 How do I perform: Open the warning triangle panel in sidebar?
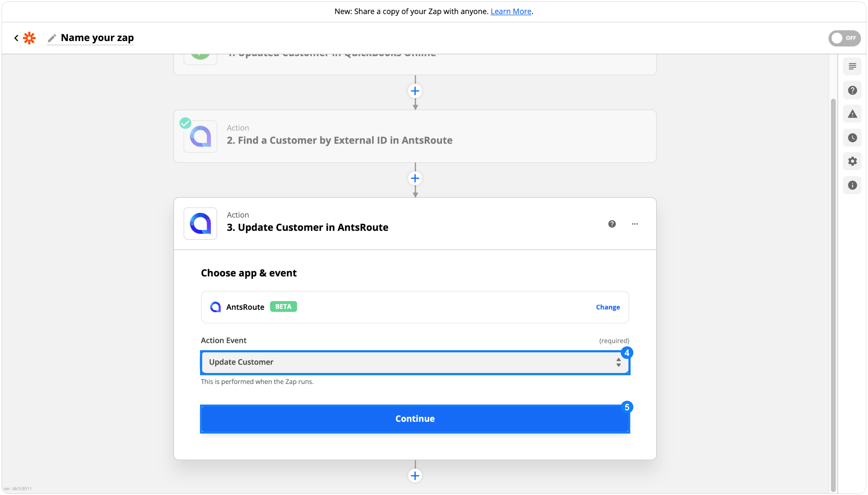pos(852,114)
